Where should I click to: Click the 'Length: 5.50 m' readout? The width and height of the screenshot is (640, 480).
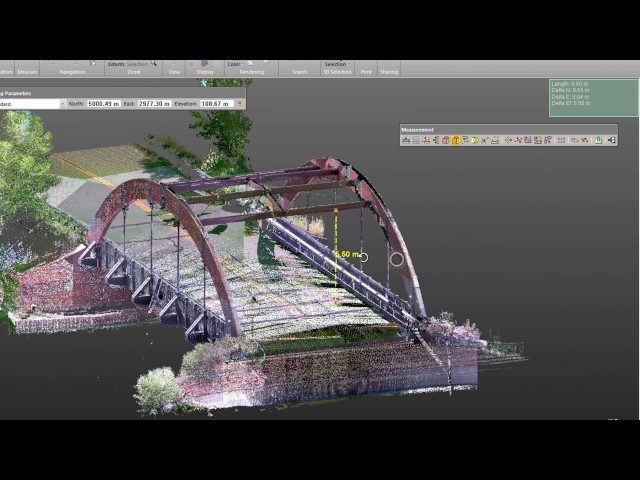tap(570, 84)
